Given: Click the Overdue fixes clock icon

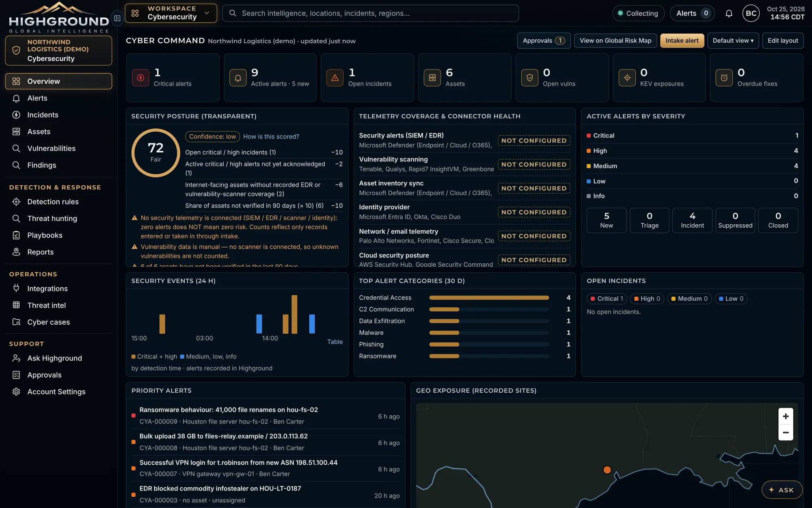Looking at the screenshot, I should click(x=724, y=78).
